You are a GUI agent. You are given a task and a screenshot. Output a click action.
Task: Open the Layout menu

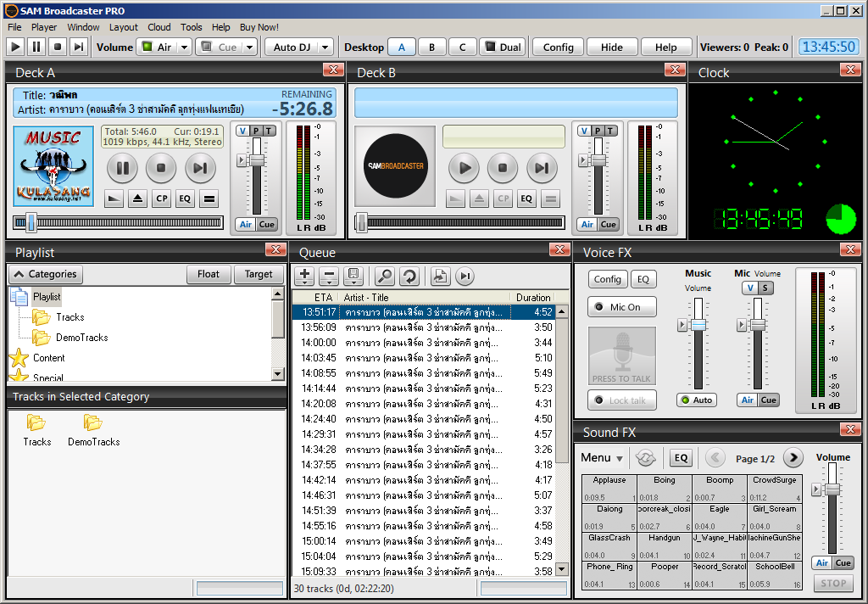(x=124, y=27)
